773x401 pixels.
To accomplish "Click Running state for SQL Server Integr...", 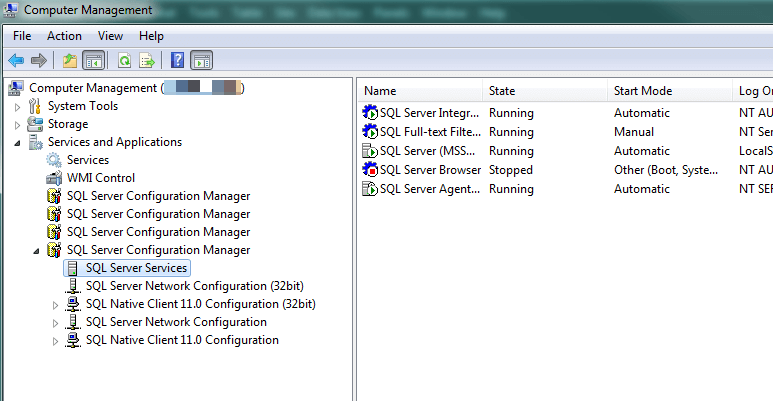I will [x=511, y=113].
